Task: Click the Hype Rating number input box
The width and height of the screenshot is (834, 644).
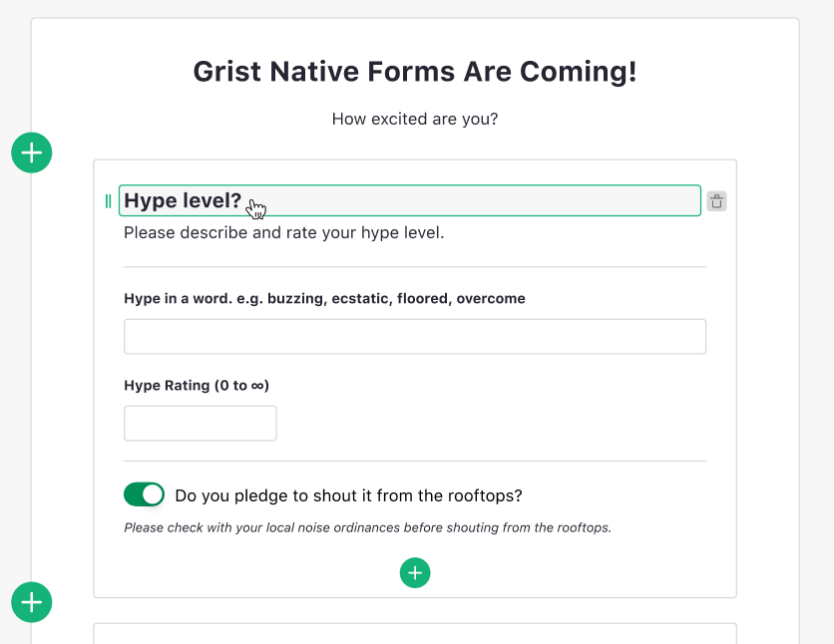Action: [x=200, y=423]
